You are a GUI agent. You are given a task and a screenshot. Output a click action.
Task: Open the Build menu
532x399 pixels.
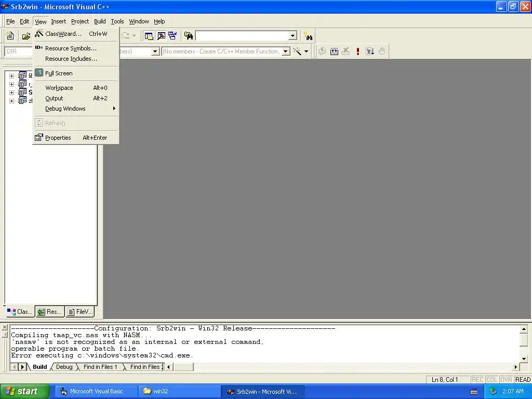pyautogui.click(x=100, y=21)
